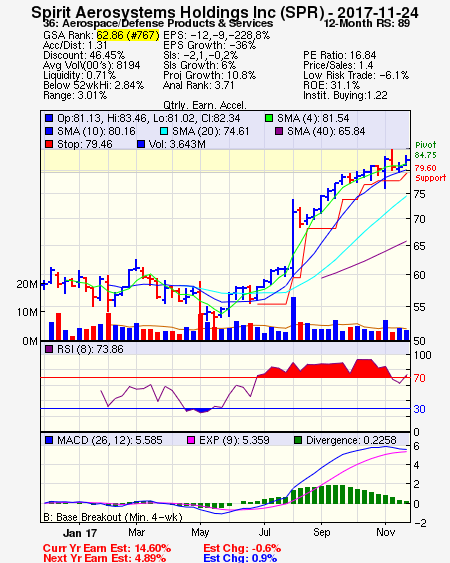Click the Sls: -2,1,-0,2% text
Image resolution: width=450 pixels, height=563 pixels.
coord(200,55)
